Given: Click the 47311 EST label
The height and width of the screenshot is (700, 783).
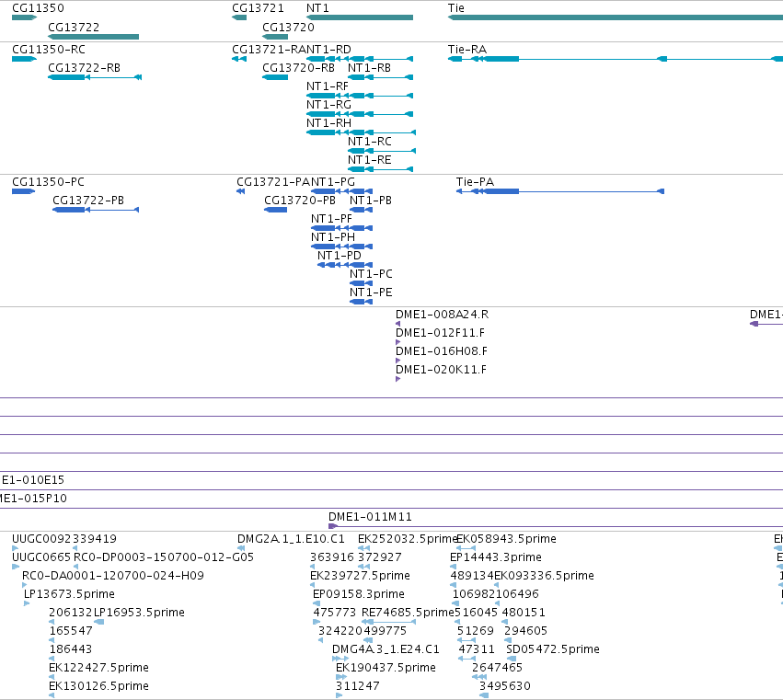Looking at the screenshot, I should [x=477, y=649].
